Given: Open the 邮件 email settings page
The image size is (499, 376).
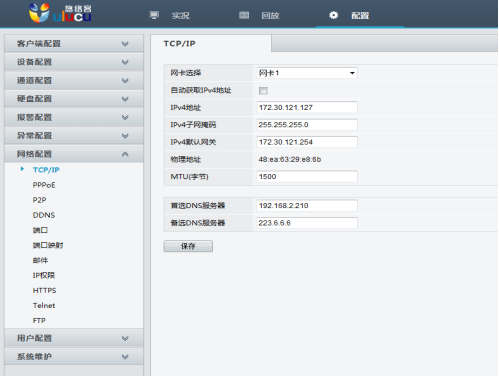Looking at the screenshot, I should (x=40, y=260).
